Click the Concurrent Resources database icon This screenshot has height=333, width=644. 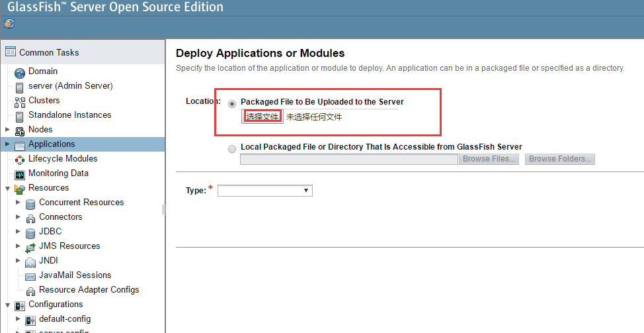tap(30, 204)
